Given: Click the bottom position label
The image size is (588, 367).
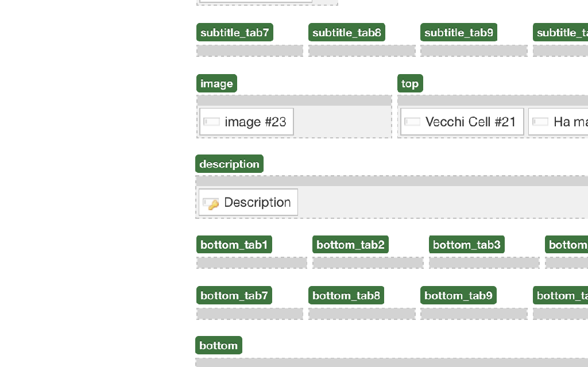Looking at the screenshot, I should tap(219, 345).
